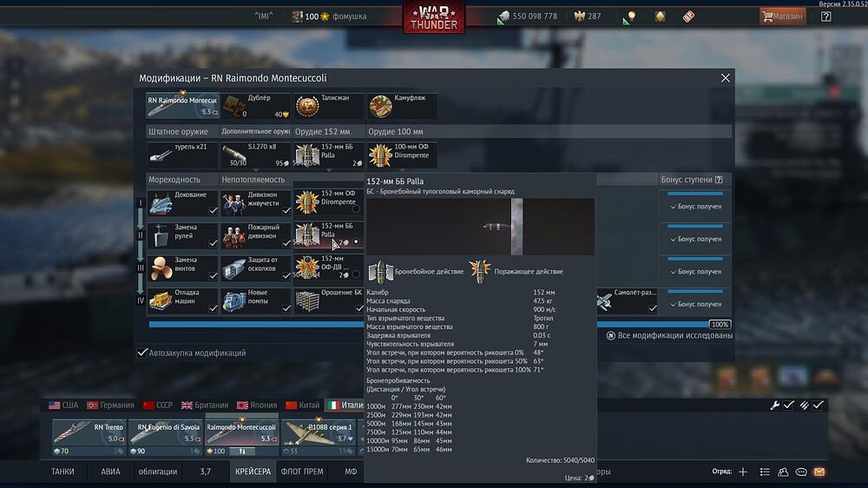Click the modification research progress bar
This screenshot has width=868, height=488.
coord(440,325)
